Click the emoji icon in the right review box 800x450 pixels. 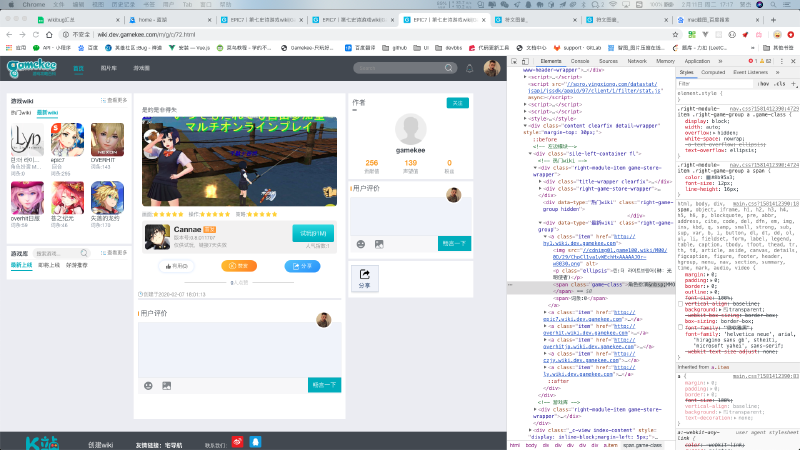[361, 244]
